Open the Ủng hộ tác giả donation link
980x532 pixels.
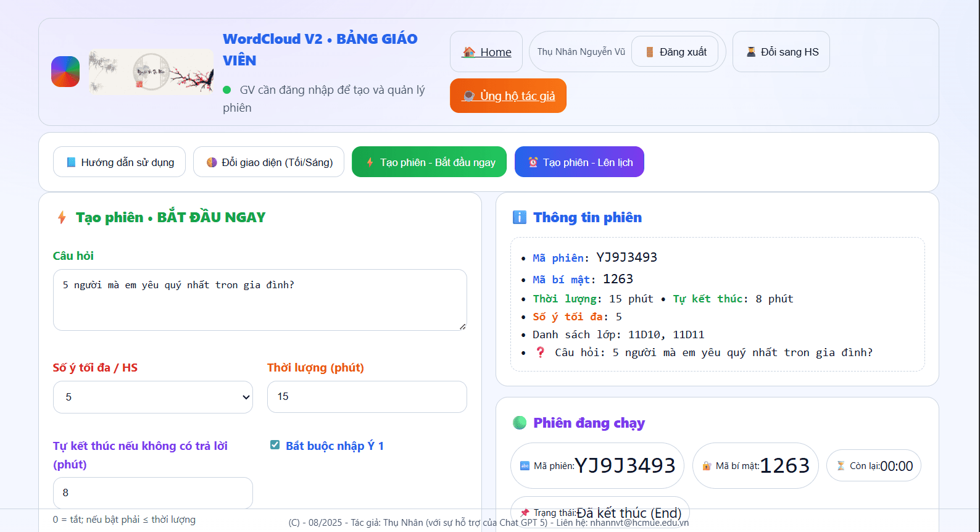(508, 96)
